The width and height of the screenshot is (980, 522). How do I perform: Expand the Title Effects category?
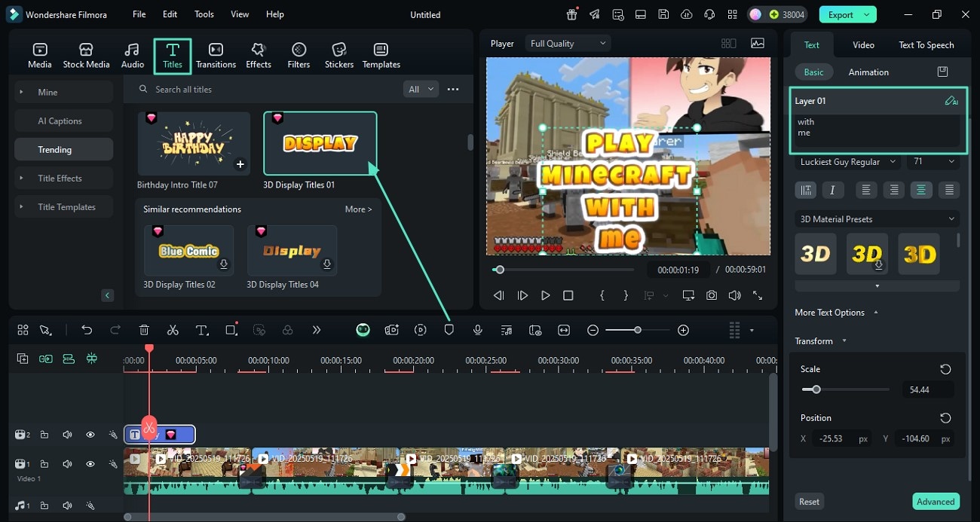point(63,178)
